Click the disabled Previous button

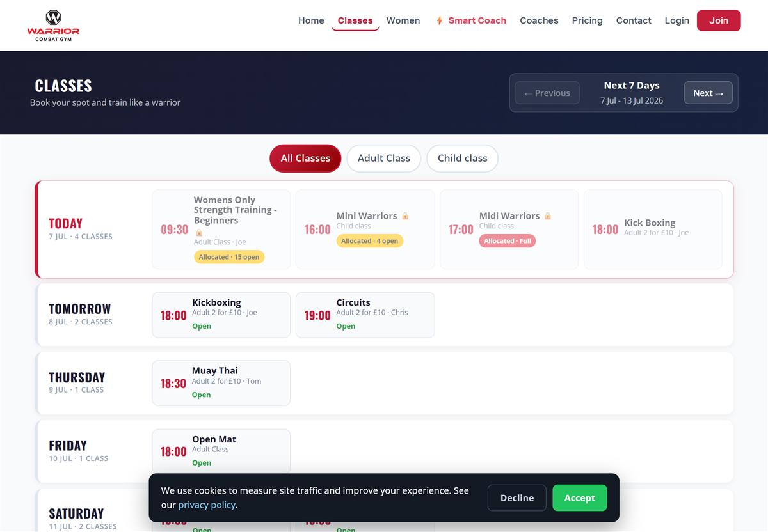coord(547,93)
